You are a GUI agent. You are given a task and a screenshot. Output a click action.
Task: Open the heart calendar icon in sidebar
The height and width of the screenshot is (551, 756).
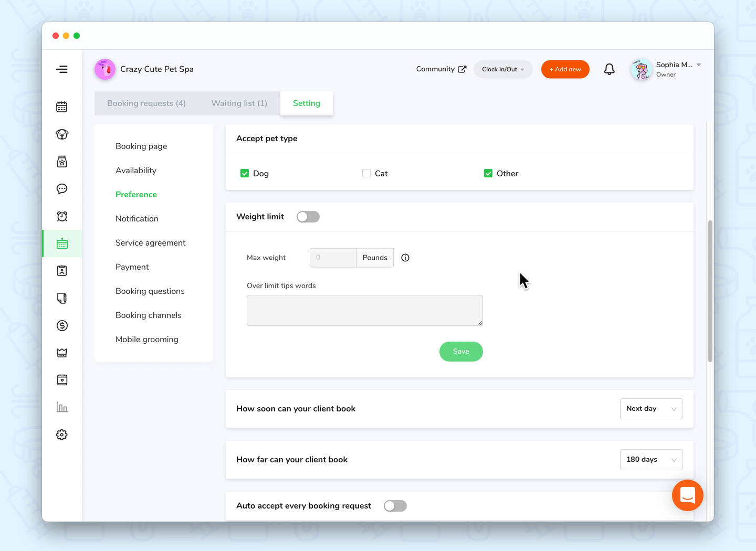62,380
